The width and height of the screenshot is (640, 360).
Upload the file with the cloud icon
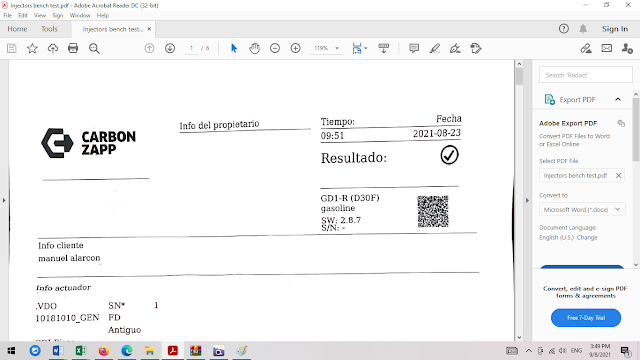tap(53, 49)
